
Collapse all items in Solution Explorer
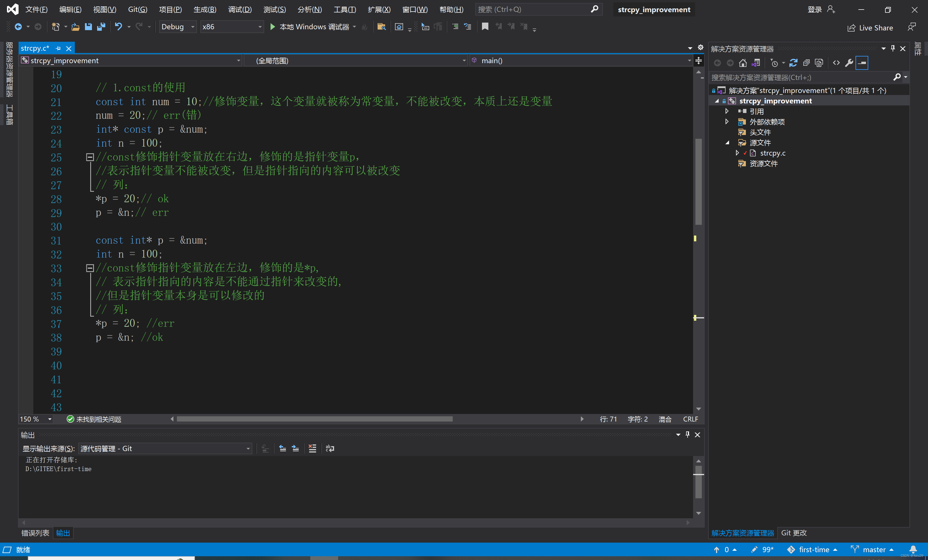[x=806, y=63]
